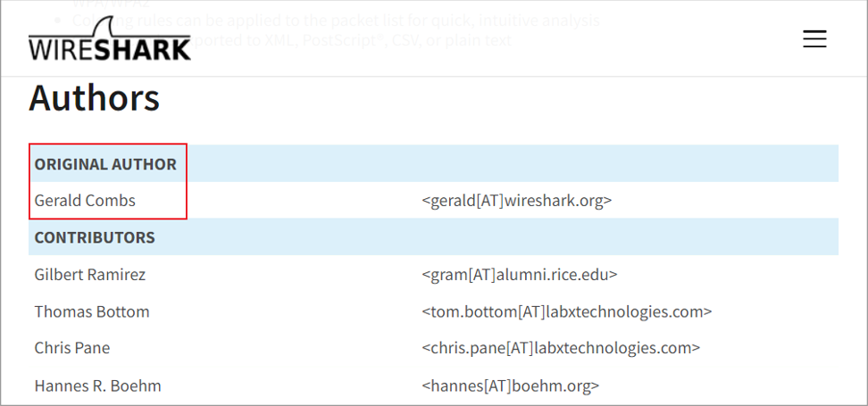The height and width of the screenshot is (406, 868).
Task: Click the name Hannes R. Boehm
Action: pyautogui.click(x=97, y=385)
